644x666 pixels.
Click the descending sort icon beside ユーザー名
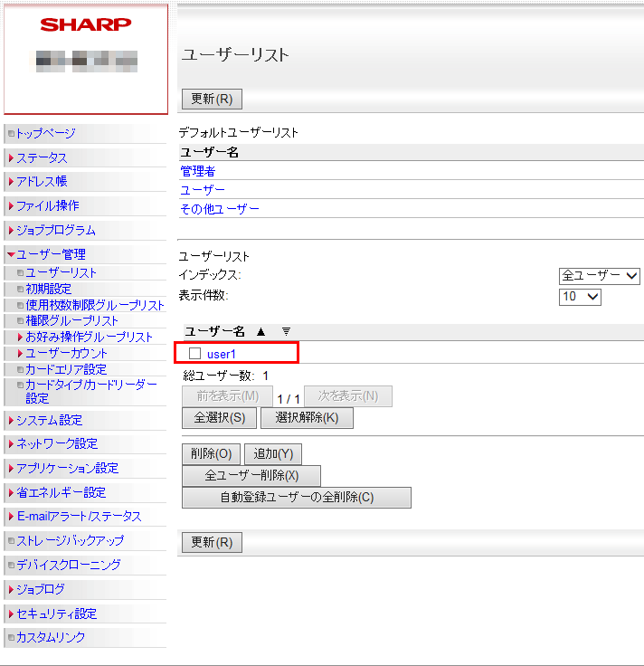(x=286, y=331)
